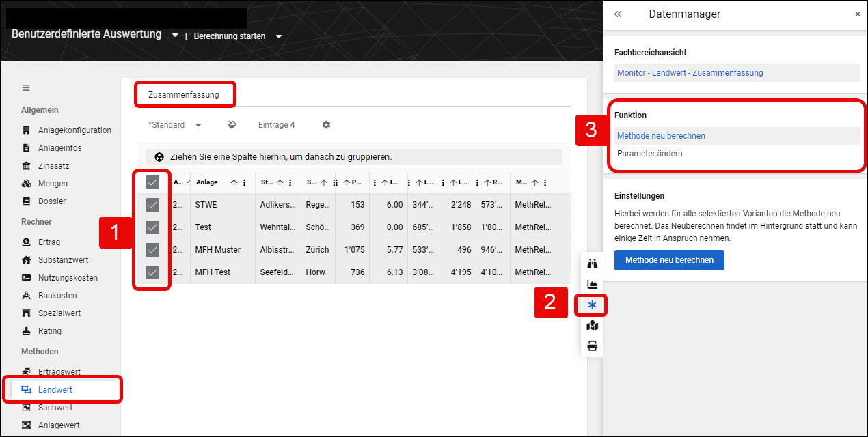Toggle the select-all header checkbox

(152, 182)
